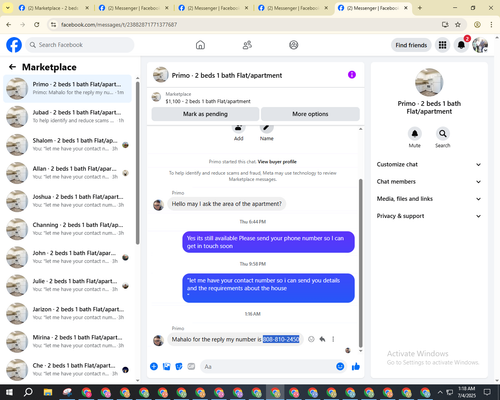Image resolution: width=500 pixels, height=400 pixels.
Task: Open the apps grid menu icon
Action: [442, 45]
